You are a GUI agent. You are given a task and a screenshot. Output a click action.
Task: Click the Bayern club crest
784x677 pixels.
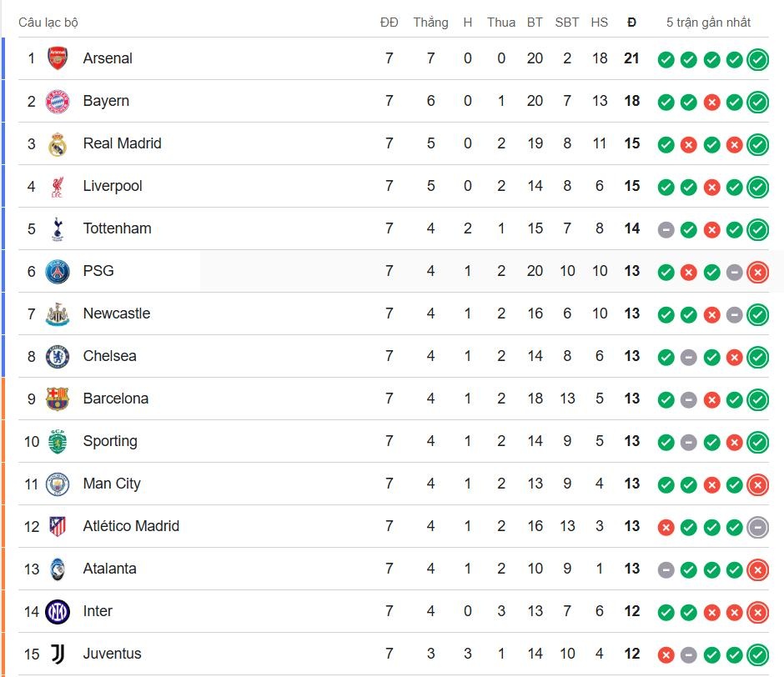[56, 101]
